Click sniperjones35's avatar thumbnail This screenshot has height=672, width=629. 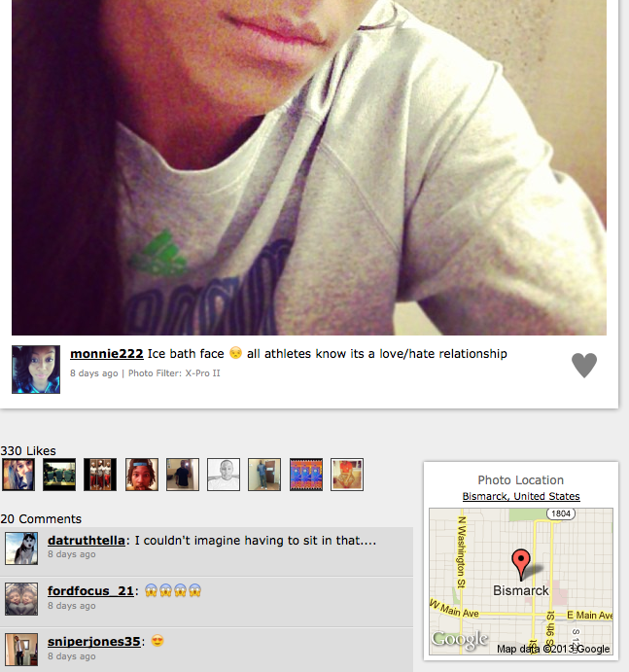click(21, 650)
